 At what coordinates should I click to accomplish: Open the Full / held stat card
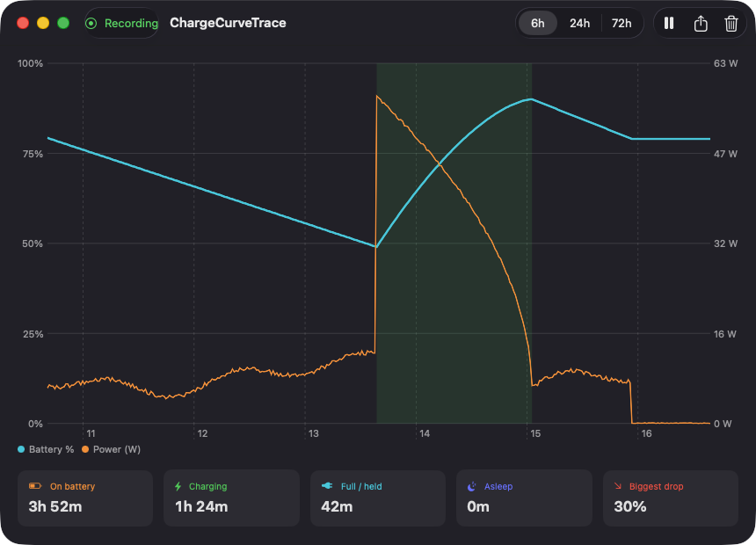tap(378, 498)
